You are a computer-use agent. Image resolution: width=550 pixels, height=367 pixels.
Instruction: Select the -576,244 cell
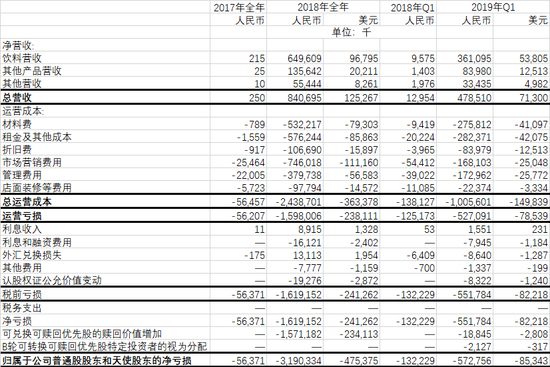[302, 137]
